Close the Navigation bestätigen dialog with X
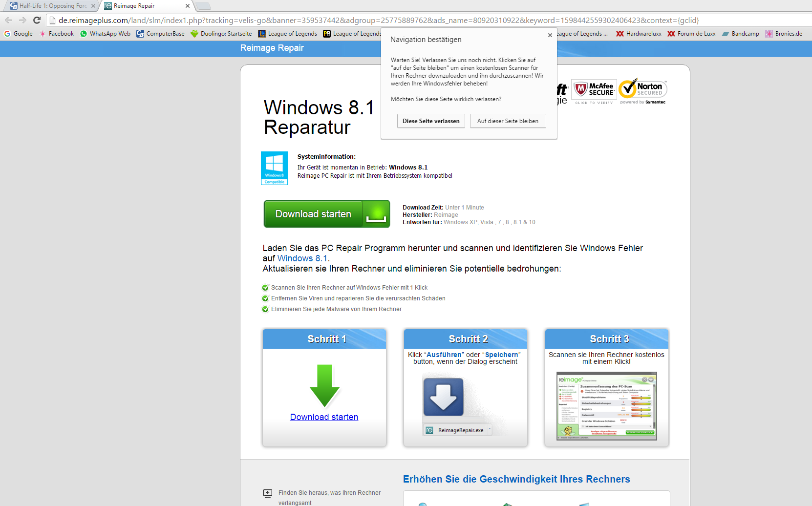This screenshot has height=506, width=812. [550, 35]
